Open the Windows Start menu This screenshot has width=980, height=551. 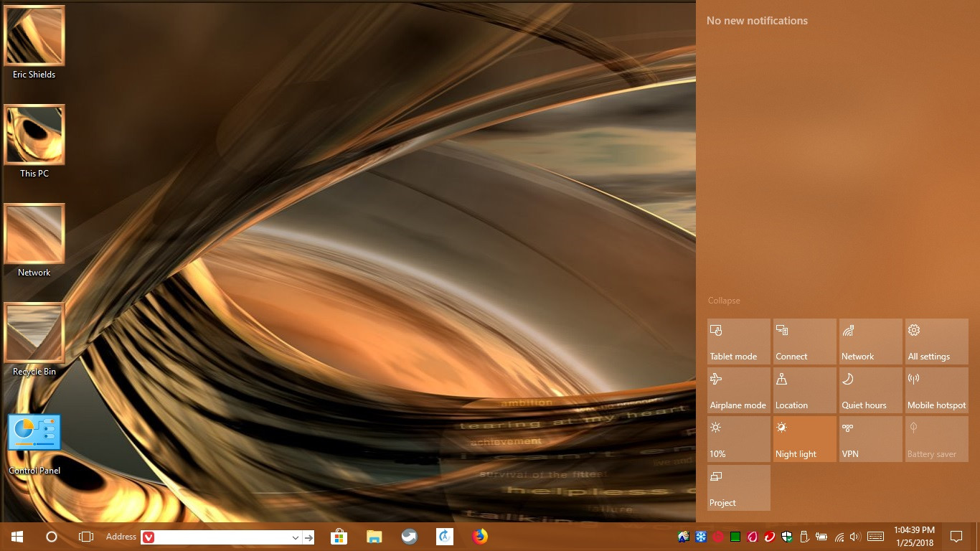(x=17, y=537)
